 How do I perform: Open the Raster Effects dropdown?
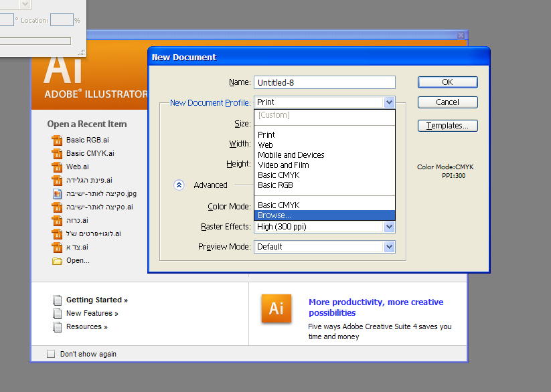point(389,227)
